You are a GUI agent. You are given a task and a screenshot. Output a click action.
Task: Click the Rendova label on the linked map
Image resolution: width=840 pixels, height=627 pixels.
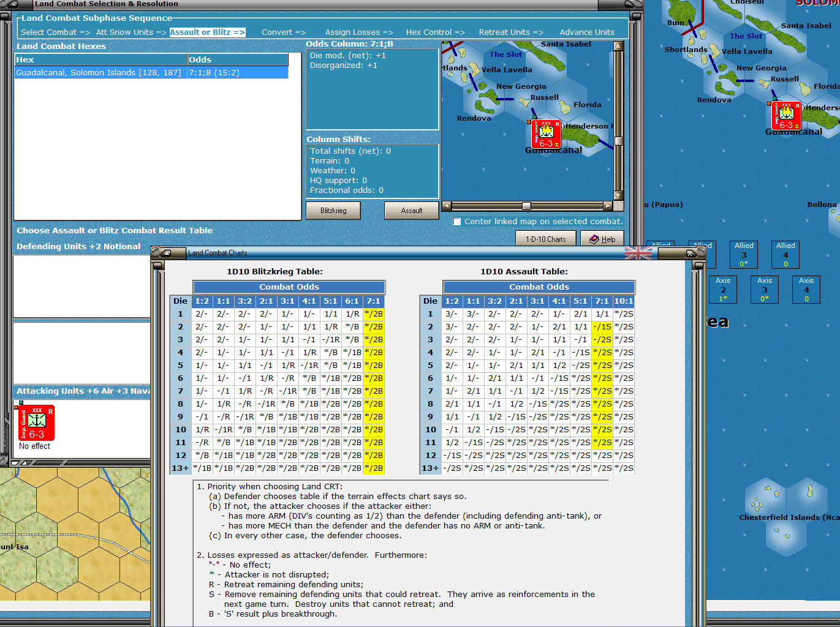(x=474, y=118)
